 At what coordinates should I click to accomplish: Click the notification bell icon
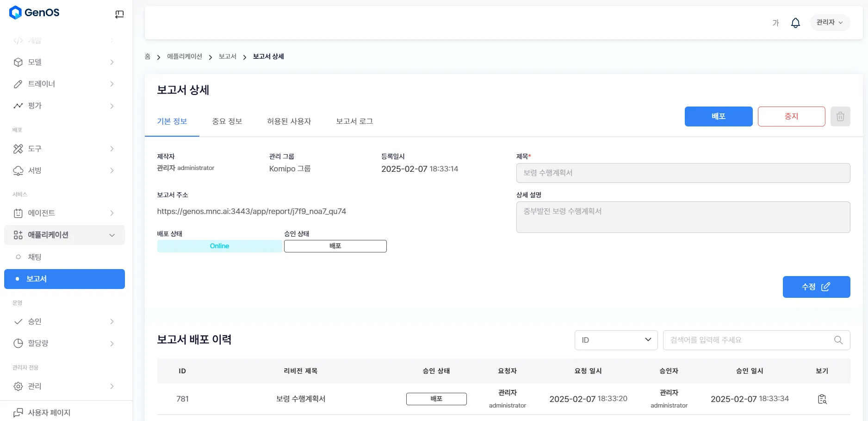(x=795, y=23)
